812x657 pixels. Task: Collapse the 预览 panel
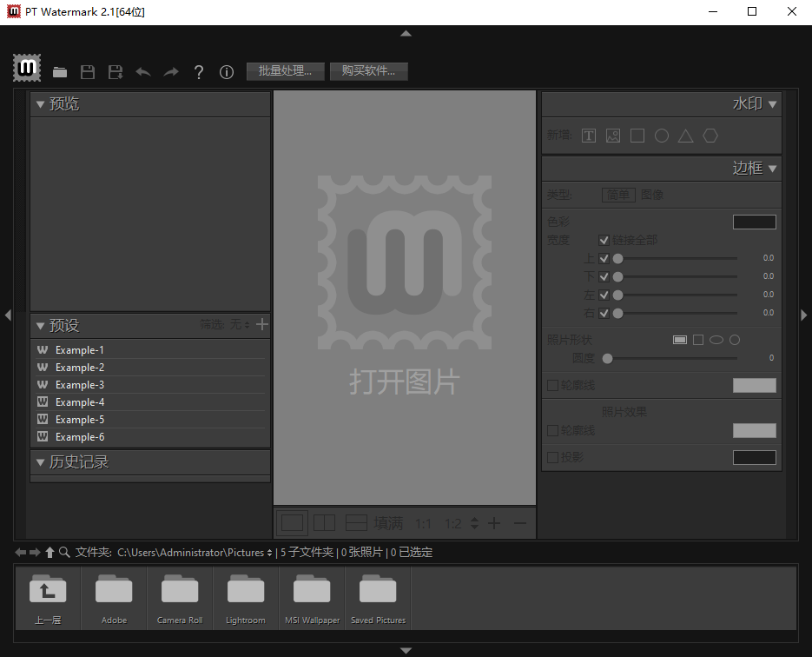[40, 104]
